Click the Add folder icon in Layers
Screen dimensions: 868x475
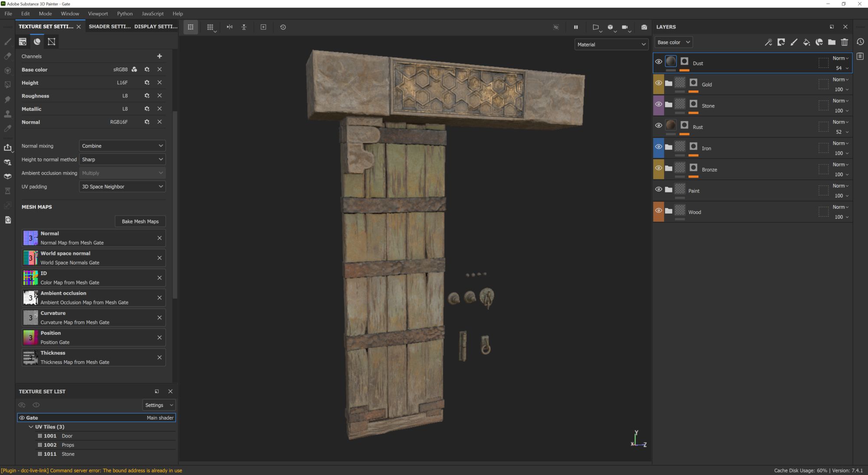[x=832, y=42]
